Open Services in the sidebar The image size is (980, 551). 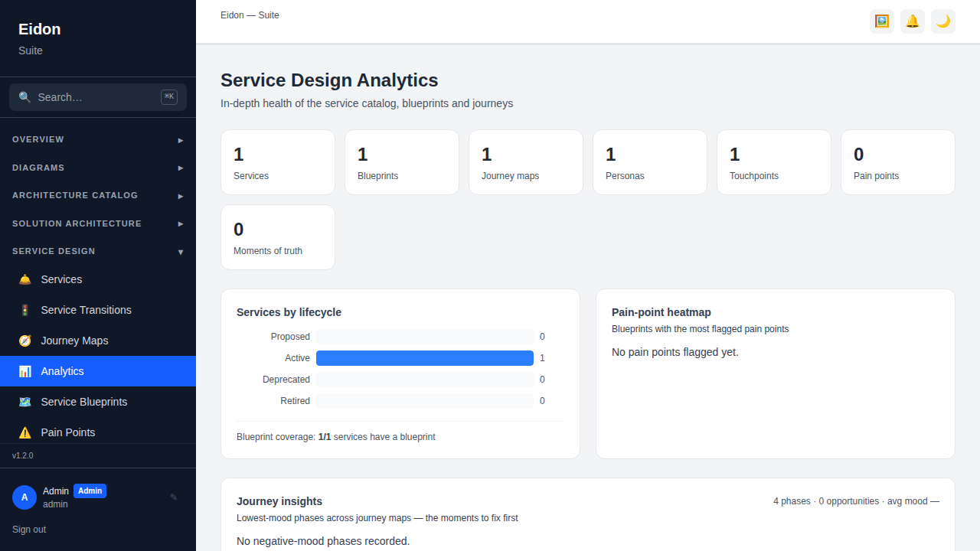point(98,279)
